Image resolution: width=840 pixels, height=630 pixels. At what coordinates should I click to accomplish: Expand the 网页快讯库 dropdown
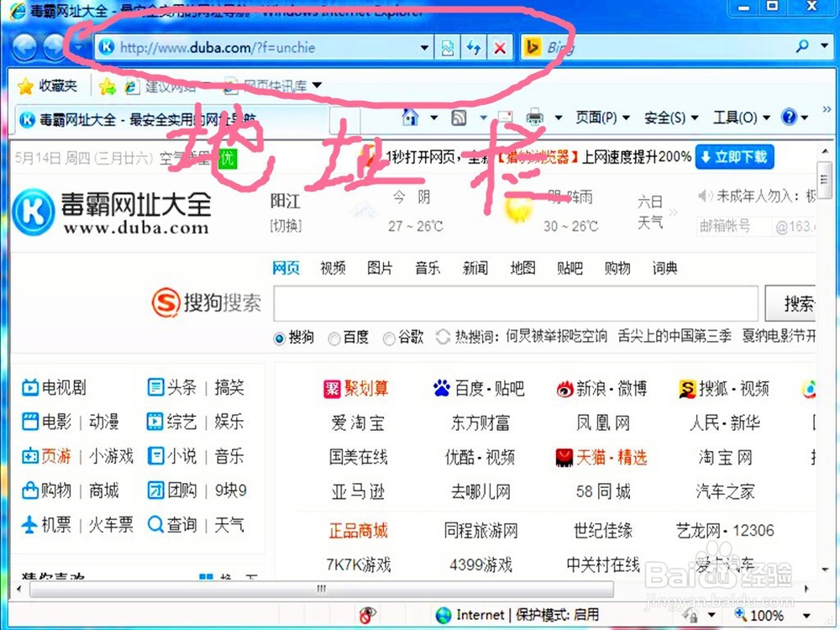click(x=318, y=85)
